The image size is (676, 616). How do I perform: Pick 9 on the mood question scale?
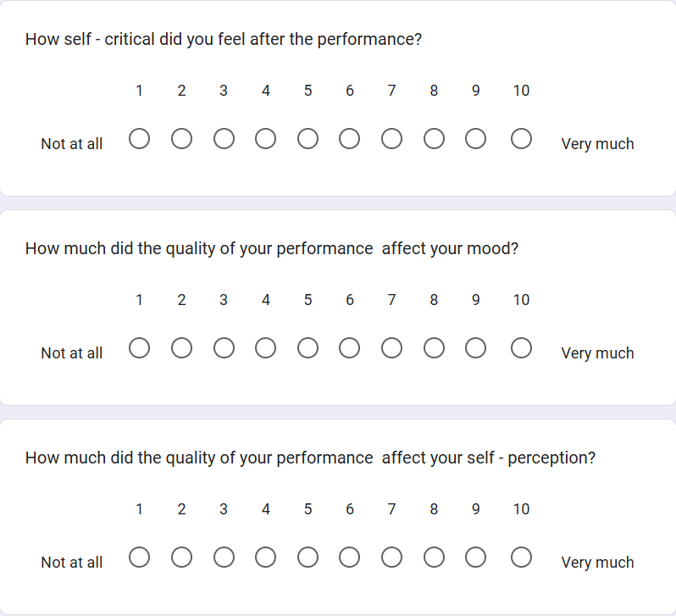pyautogui.click(x=476, y=347)
